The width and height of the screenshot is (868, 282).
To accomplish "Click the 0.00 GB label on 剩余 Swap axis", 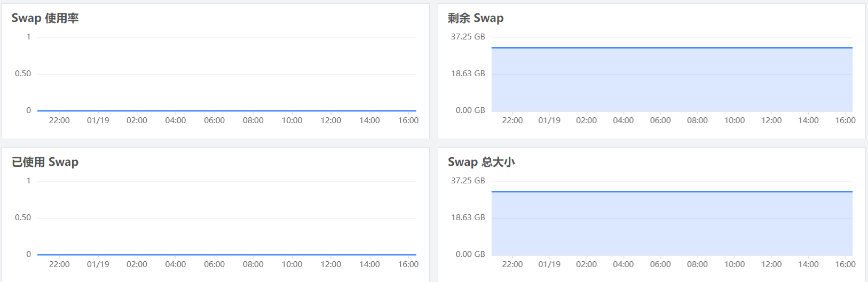I will [470, 110].
